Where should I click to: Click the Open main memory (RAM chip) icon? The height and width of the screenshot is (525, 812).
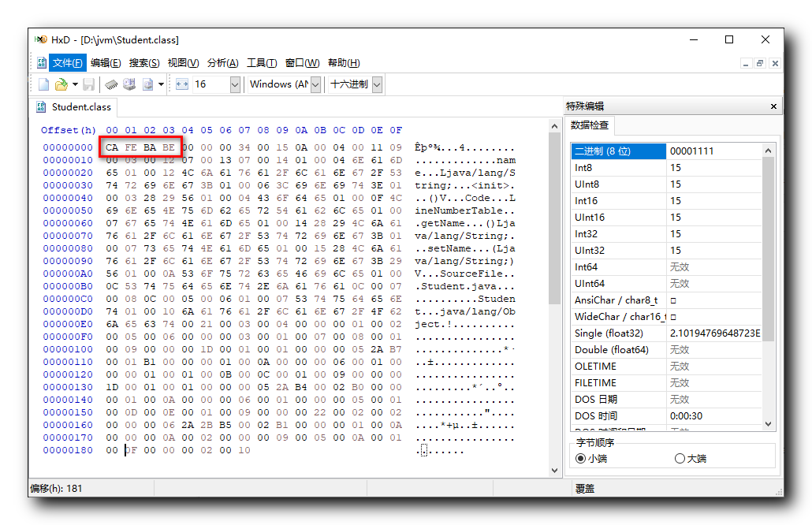pyautogui.click(x=111, y=84)
